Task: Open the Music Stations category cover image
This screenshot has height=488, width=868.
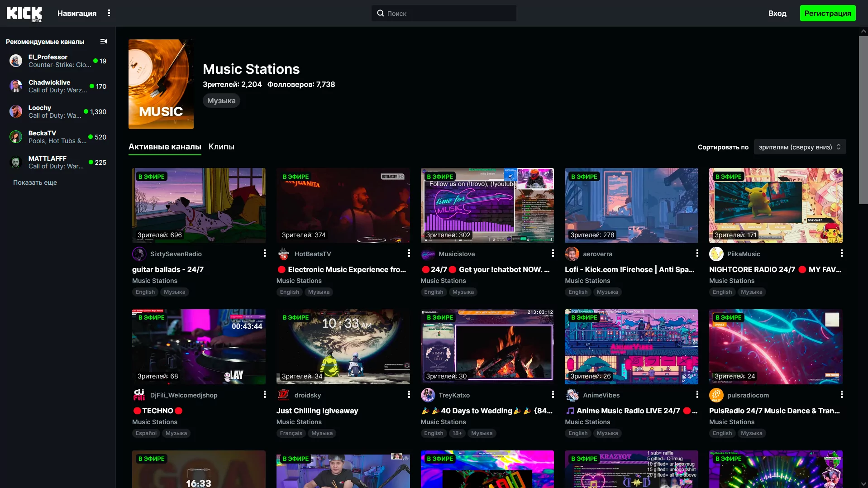Action: [161, 84]
